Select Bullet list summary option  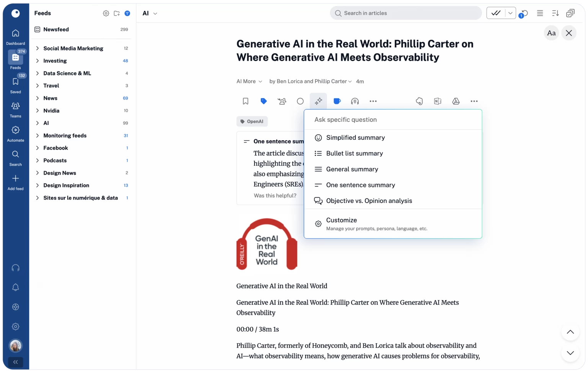coord(354,153)
